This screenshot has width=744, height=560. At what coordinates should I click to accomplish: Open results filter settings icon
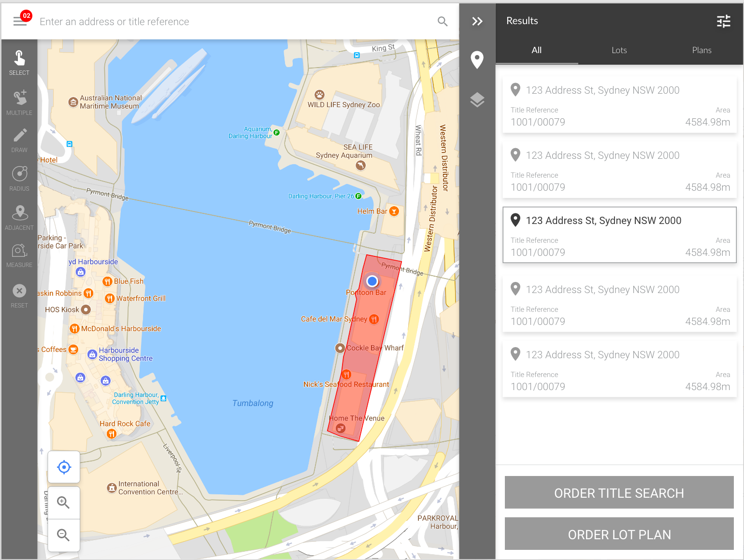723,21
